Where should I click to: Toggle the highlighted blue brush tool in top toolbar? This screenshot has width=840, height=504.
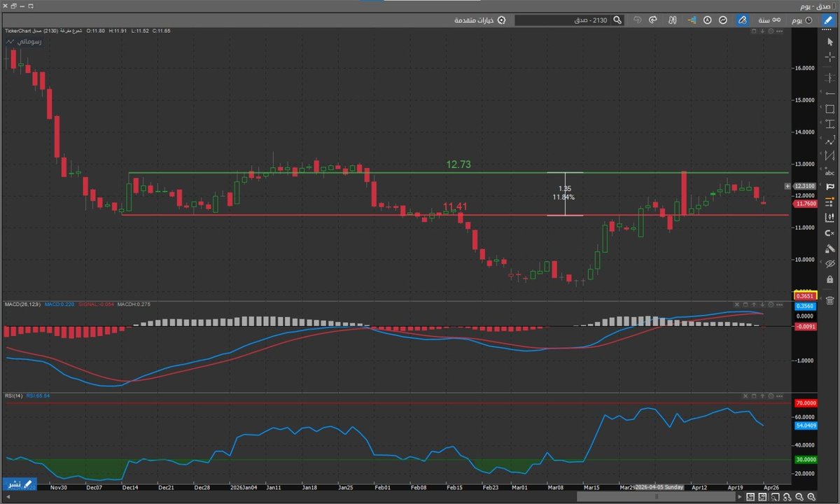coord(741,20)
